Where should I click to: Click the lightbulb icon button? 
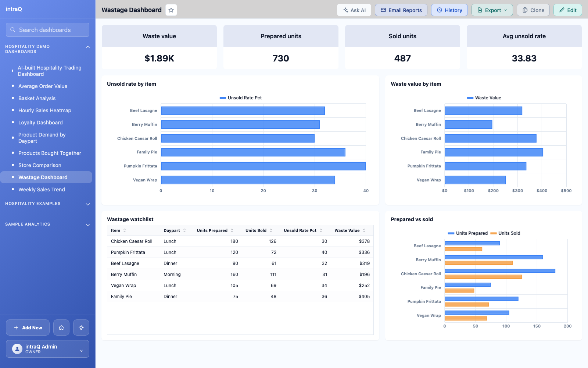pos(81,328)
